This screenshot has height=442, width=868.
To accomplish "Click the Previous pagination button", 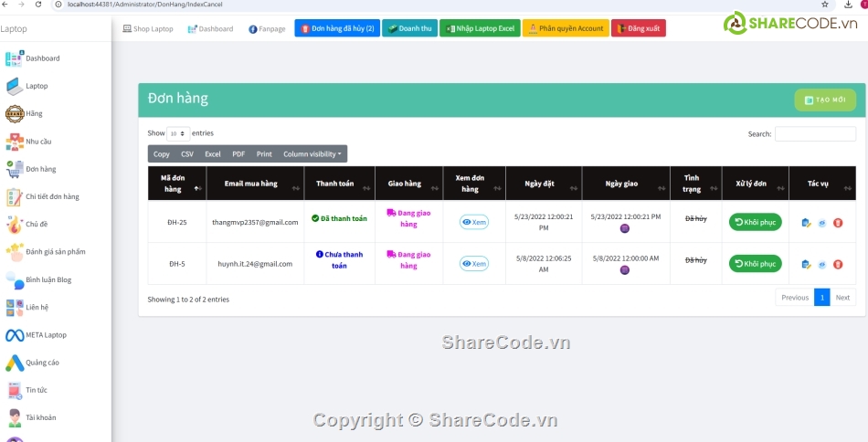I will click(x=795, y=297).
